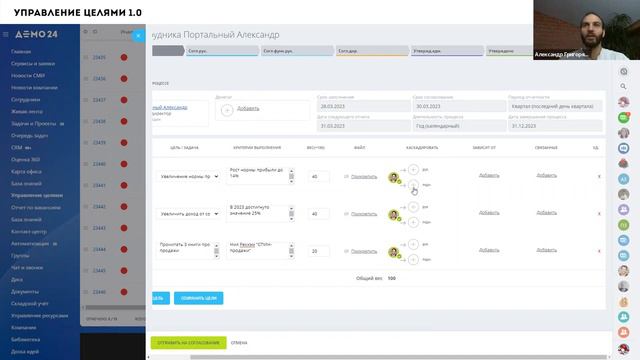The height and width of the screenshot is (360, 640).
Task: Click cascade plus labeled подч in Увеличение нормы row
Action: tap(413, 185)
